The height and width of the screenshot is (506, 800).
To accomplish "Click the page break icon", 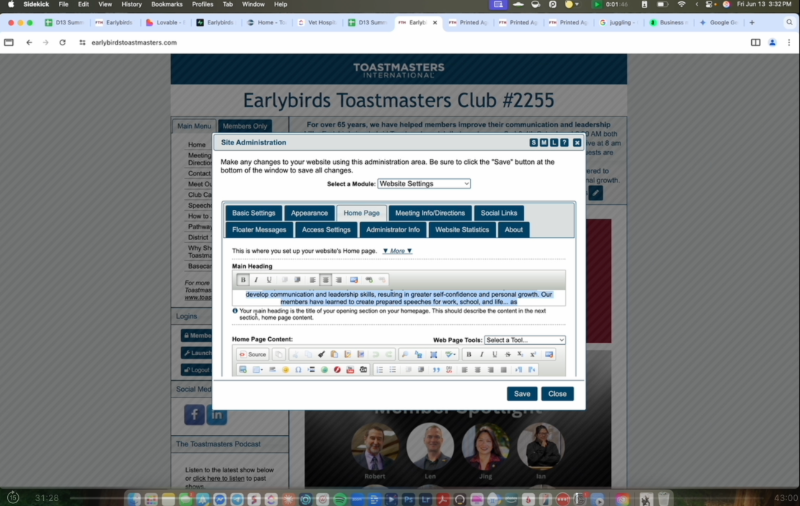I will [x=311, y=369].
